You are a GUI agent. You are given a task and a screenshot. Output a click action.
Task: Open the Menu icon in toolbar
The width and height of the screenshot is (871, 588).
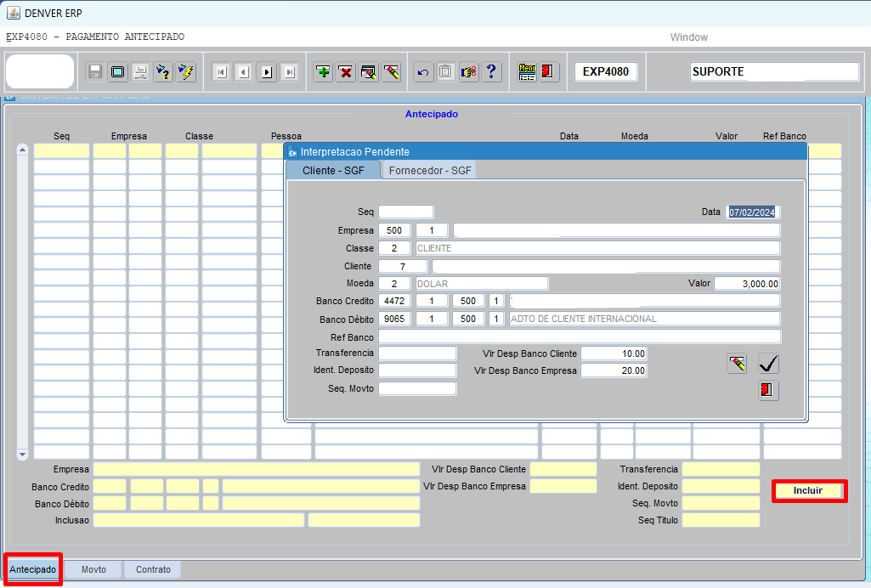click(x=527, y=71)
